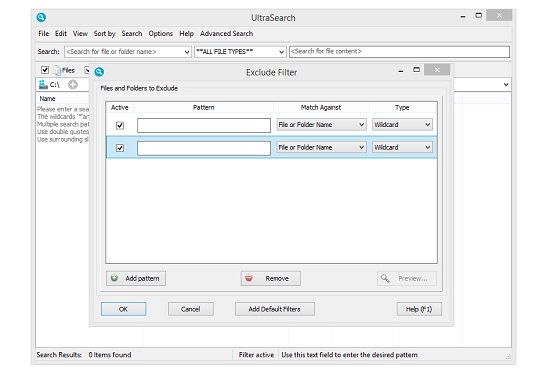Close the Exclude Filter dialog
550x381 pixels.
click(437, 70)
